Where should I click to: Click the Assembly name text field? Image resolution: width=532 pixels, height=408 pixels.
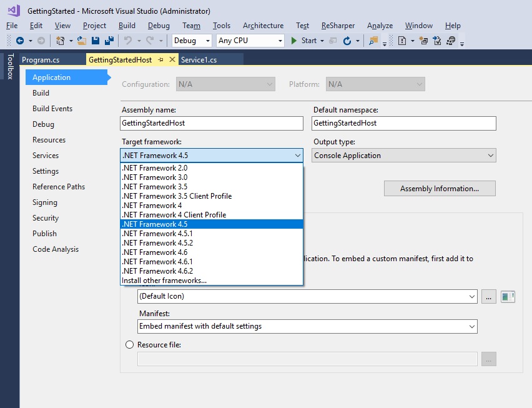click(211, 123)
